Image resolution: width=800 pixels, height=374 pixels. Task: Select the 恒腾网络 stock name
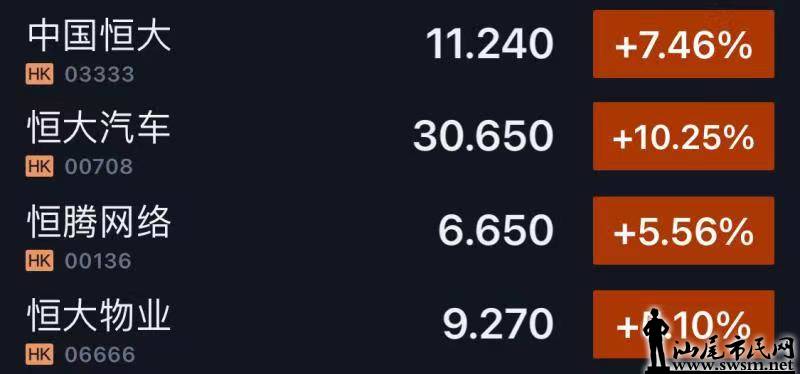tap(99, 224)
